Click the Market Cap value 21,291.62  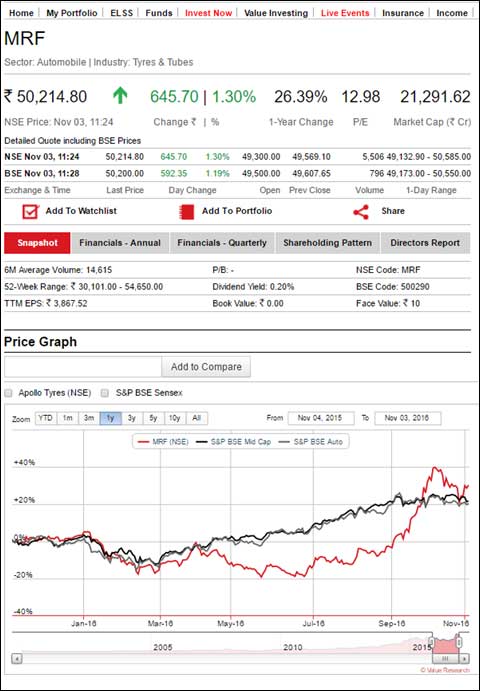point(435,97)
